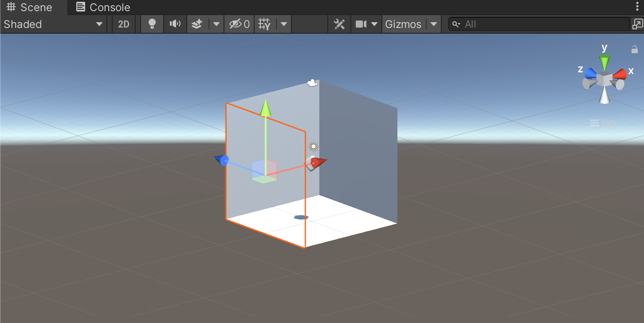Expand the effects dropdown arrow

[216, 24]
